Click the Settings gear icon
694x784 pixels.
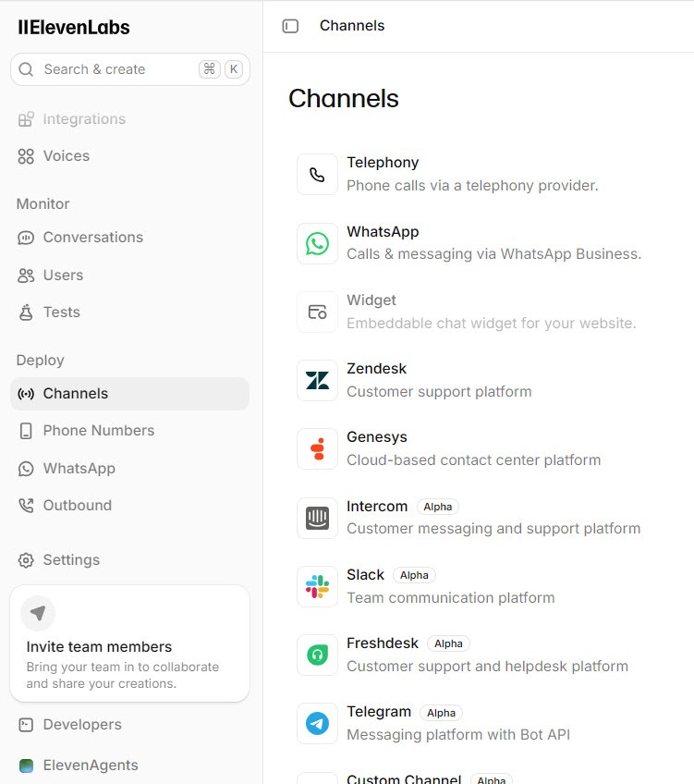pyautogui.click(x=26, y=560)
